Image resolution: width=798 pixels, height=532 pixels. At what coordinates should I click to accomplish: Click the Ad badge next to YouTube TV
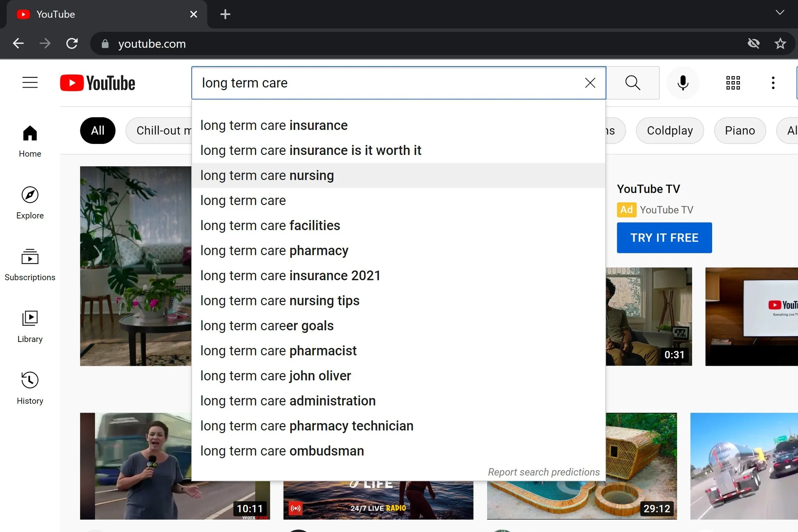tap(626, 210)
